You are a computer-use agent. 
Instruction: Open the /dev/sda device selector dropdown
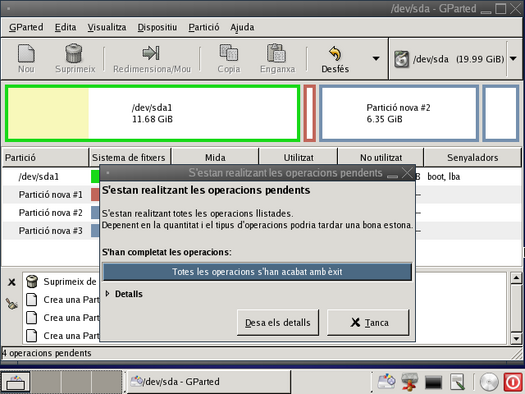pyautogui.click(x=513, y=59)
